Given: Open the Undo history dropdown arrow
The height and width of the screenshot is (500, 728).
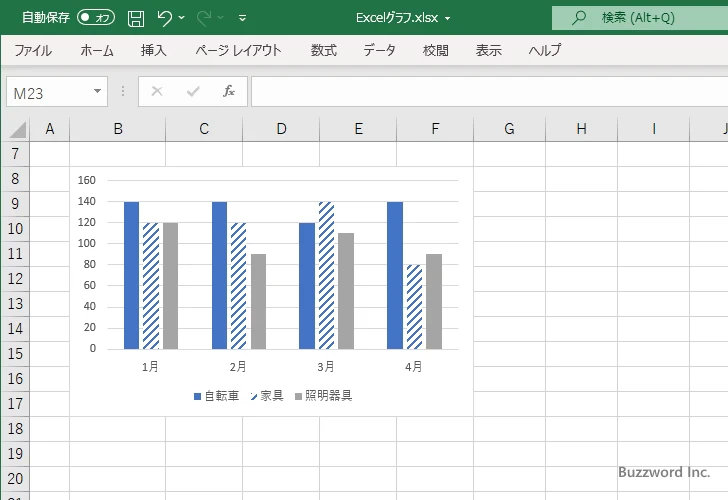Looking at the screenshot, I should point(182,18).
